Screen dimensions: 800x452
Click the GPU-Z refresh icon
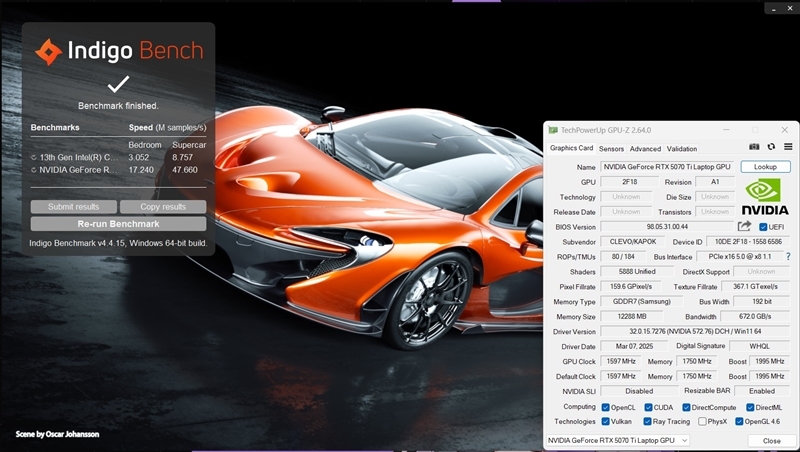pos(771,148)
